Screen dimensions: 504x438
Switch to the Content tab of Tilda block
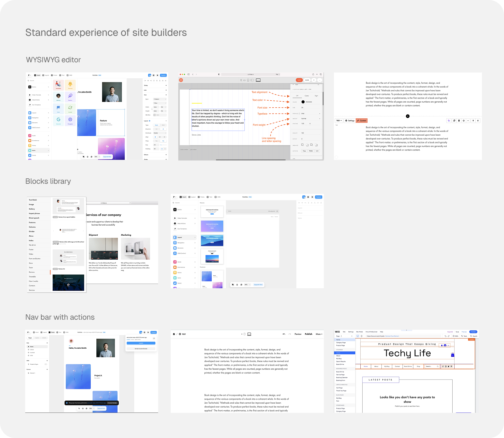pyautogui.click(x=362, y=121)
